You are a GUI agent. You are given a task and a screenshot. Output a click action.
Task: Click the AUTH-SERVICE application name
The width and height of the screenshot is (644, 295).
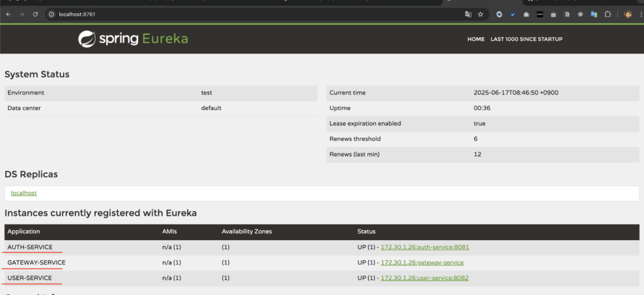[x=30, y=247]
